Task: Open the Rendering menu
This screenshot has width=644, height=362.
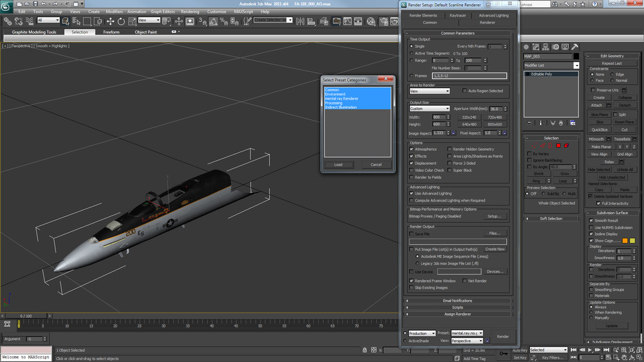Action: tap(190, 12)
